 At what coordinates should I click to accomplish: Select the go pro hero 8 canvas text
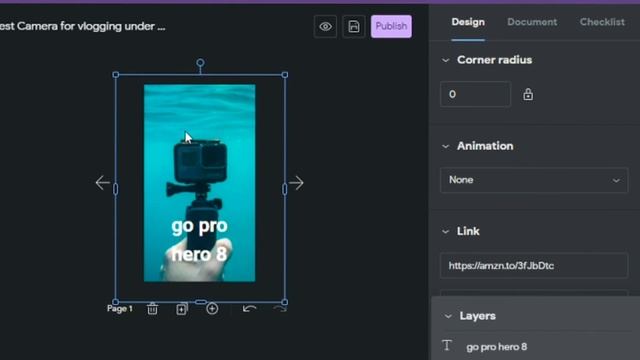200,240
